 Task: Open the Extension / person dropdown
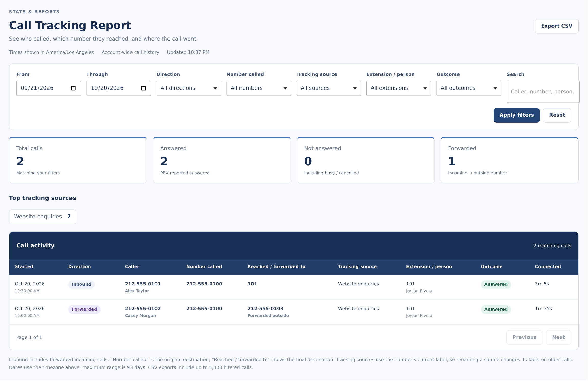click(399, 88)
